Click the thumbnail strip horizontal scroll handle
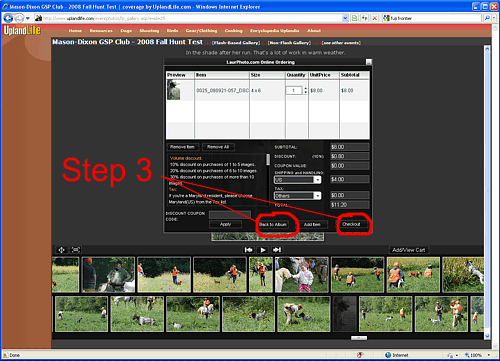Viewport: 500px width, 361px height. (x=359, y=338)
